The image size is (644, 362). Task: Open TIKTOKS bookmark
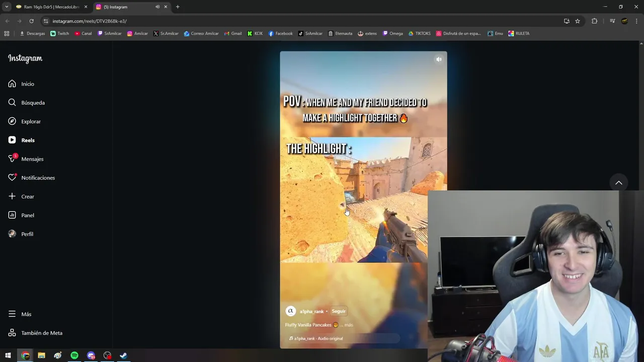(419, 34)
